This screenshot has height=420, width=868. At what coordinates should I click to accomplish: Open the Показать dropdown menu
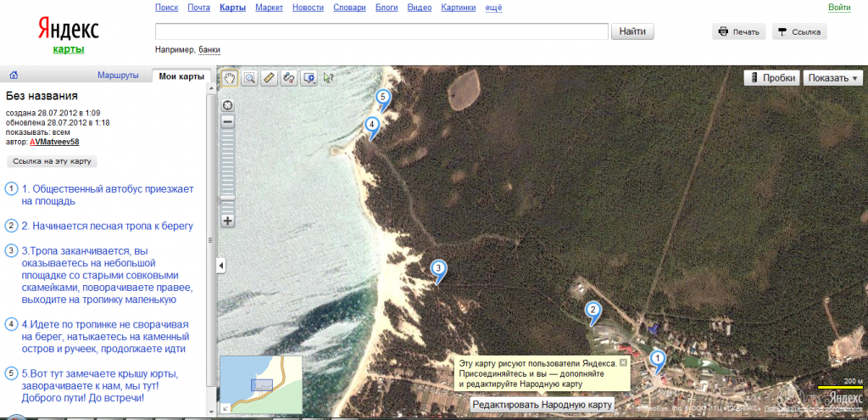(832, 77)
